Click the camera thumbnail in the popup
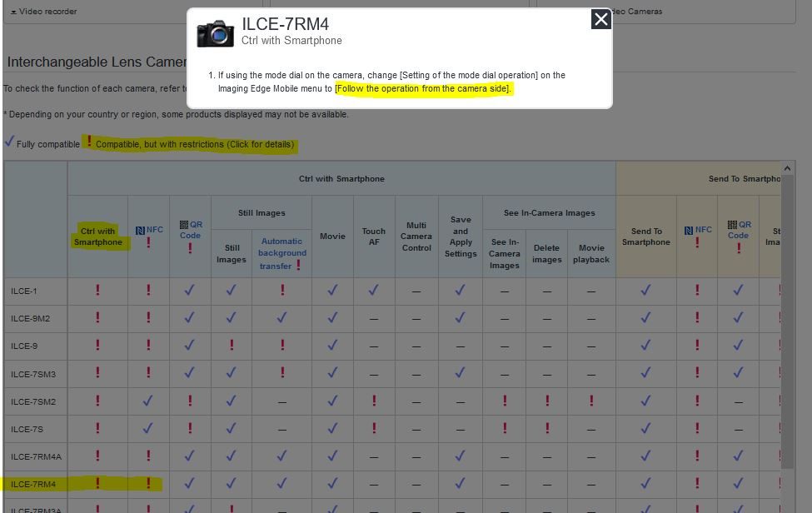812x513 pixels. coord(216,33)
